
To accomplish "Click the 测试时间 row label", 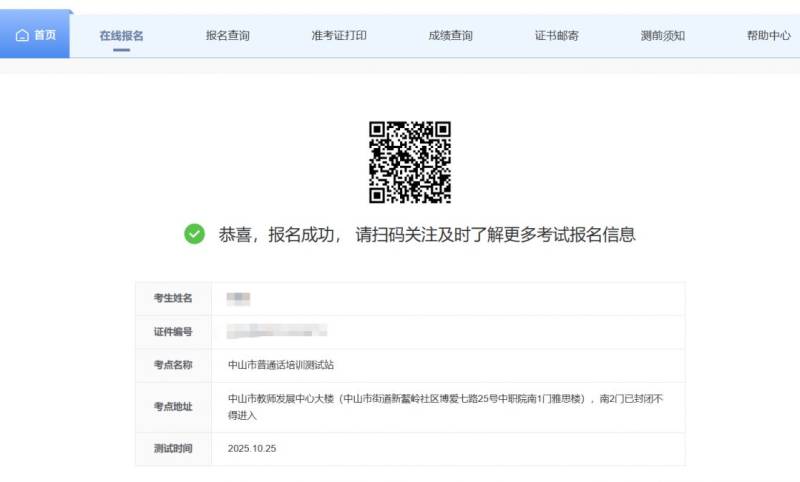I will pyautogui.click(x=173, y=449).
